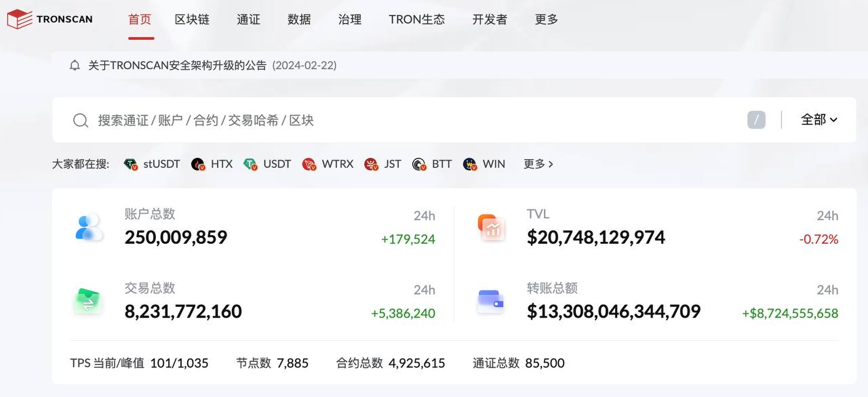Image resolution: width=868 pixels, height=397 pixels.
Task: Open the TRON生态 menu item
Action: point(416,20)
